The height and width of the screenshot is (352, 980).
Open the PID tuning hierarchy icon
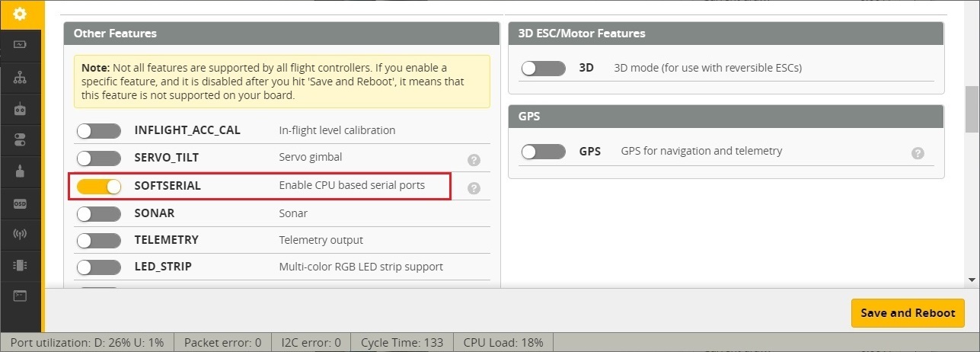point(20,77)
